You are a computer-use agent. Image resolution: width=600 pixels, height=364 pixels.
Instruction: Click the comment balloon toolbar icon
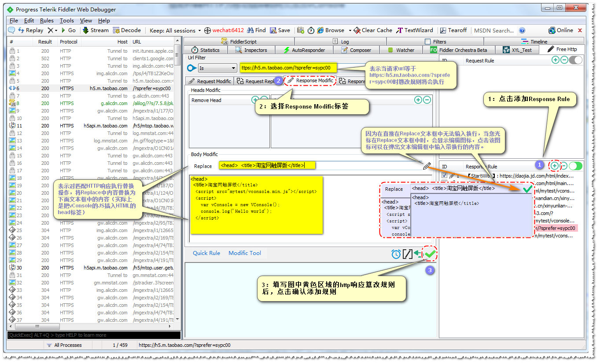[x=11, y=30]
